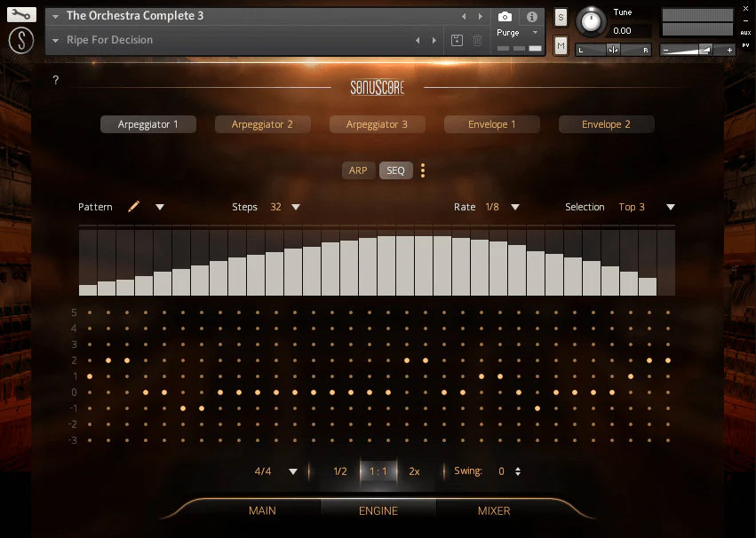Open the Ripe For Decision snapshot dropdown

[55, 41]
